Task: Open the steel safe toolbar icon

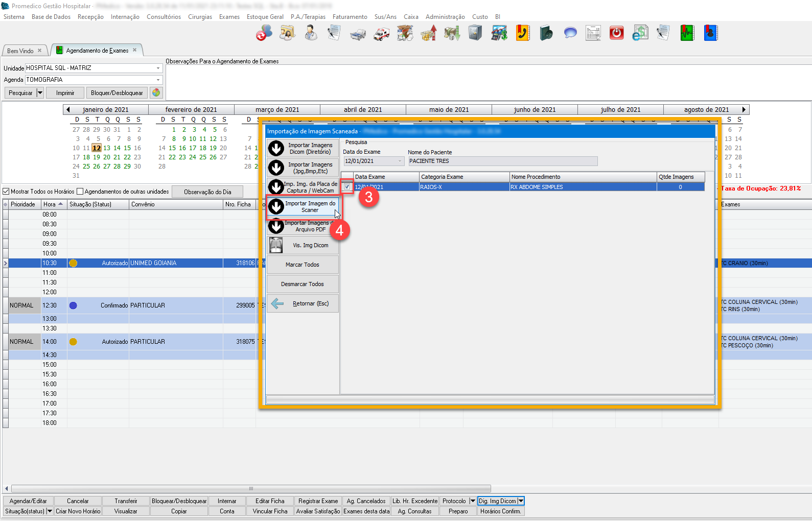Action: 475,34
